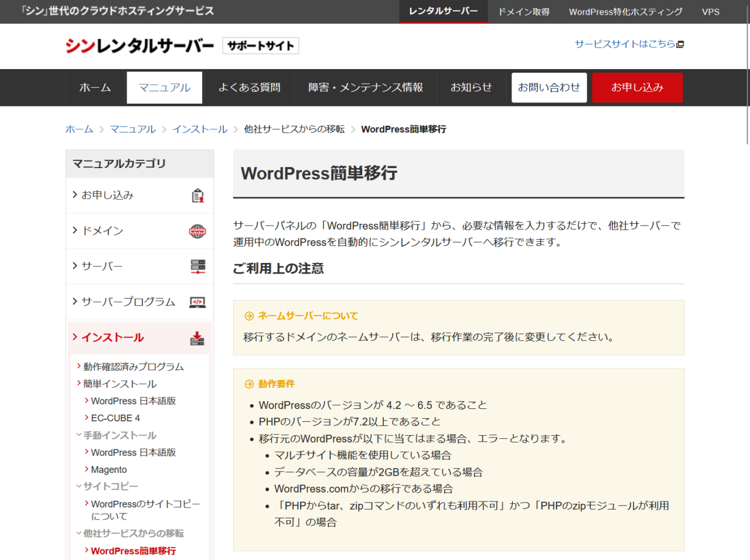Expand the サーバープログラム category chevron
The height and width of the screenshot is (560, 750).
pos(75,301)
